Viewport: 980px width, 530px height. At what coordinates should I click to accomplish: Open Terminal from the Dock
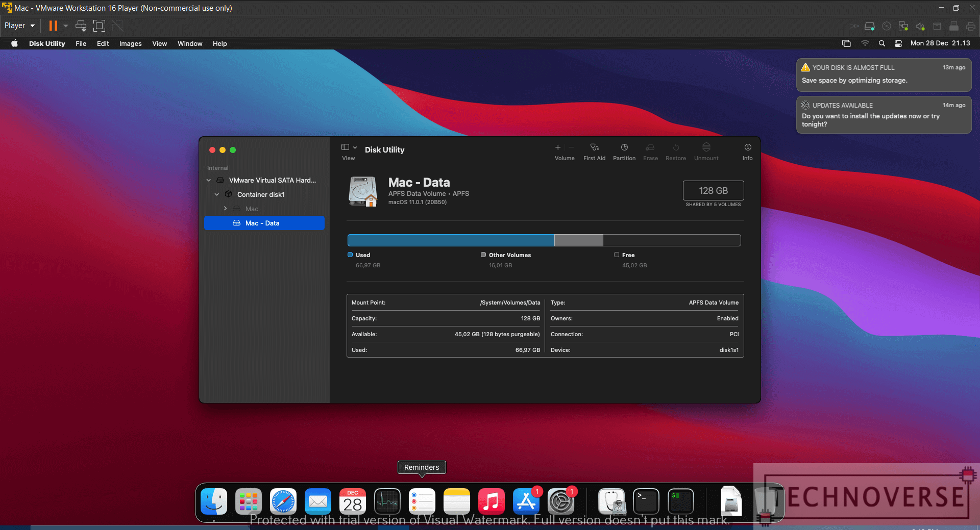click(646, 501)
